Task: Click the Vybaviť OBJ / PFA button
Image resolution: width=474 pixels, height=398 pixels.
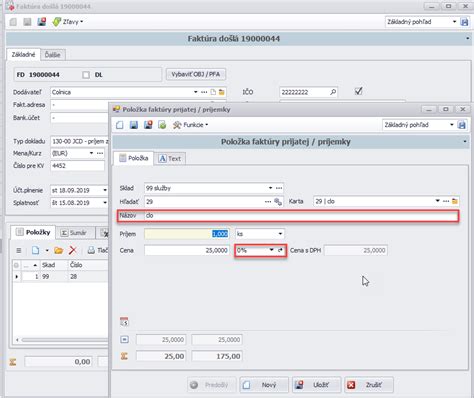Action: pos(196,74)
